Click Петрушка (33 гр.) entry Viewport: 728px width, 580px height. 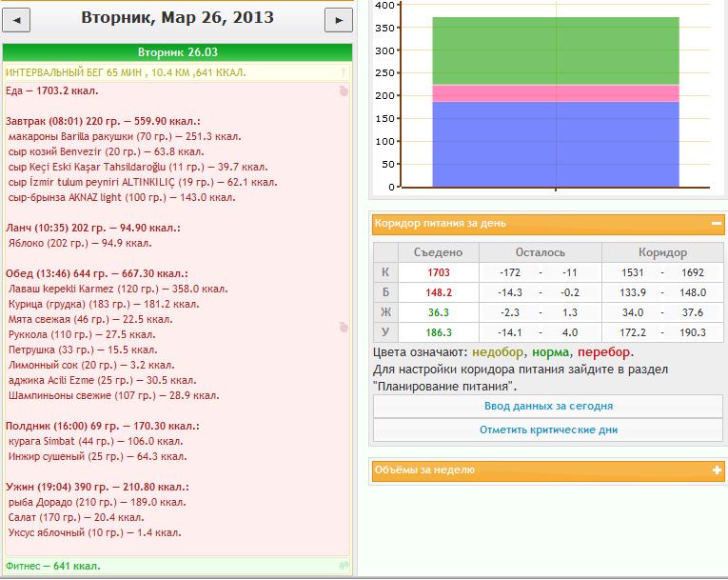tap(83, 350)
